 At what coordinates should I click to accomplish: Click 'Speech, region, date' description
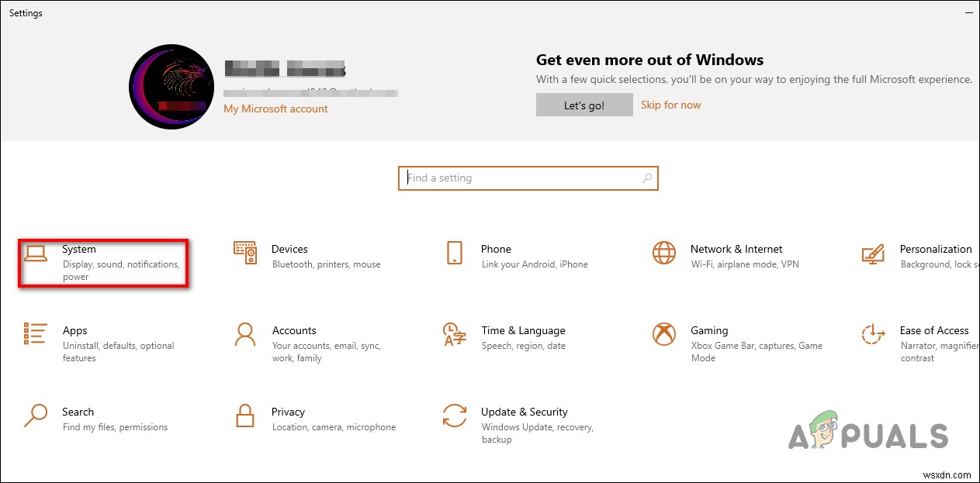(x=524, y=346)
